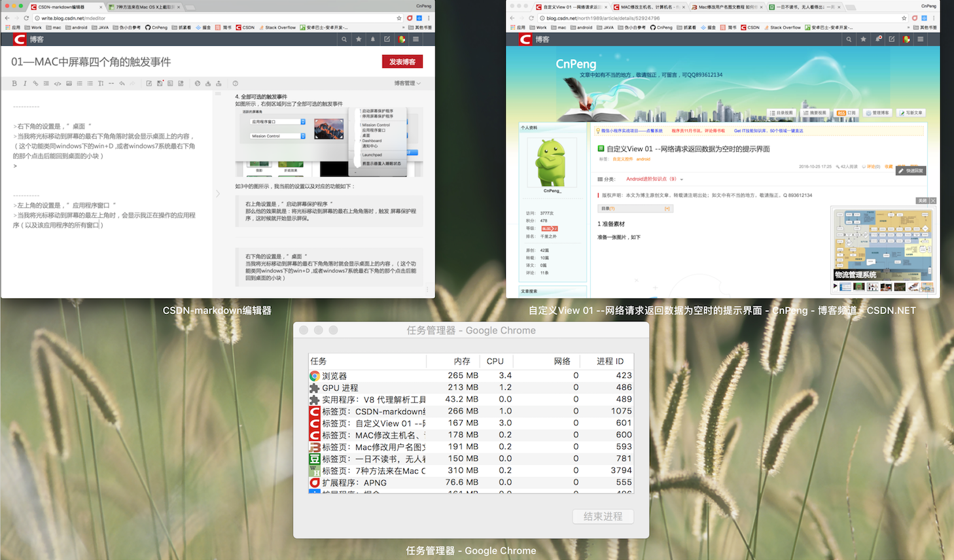Click the star favorites icon in the editor window's header

click(359, 39)
